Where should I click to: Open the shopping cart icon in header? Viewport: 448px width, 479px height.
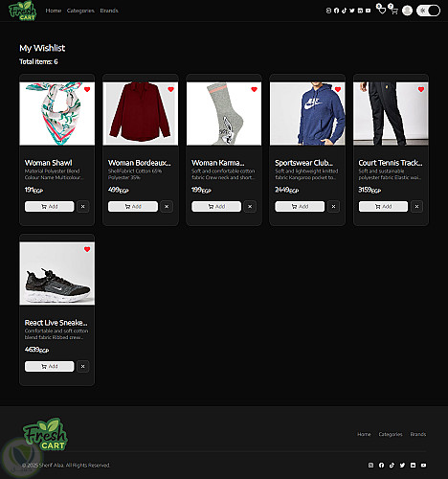point(393,10)
